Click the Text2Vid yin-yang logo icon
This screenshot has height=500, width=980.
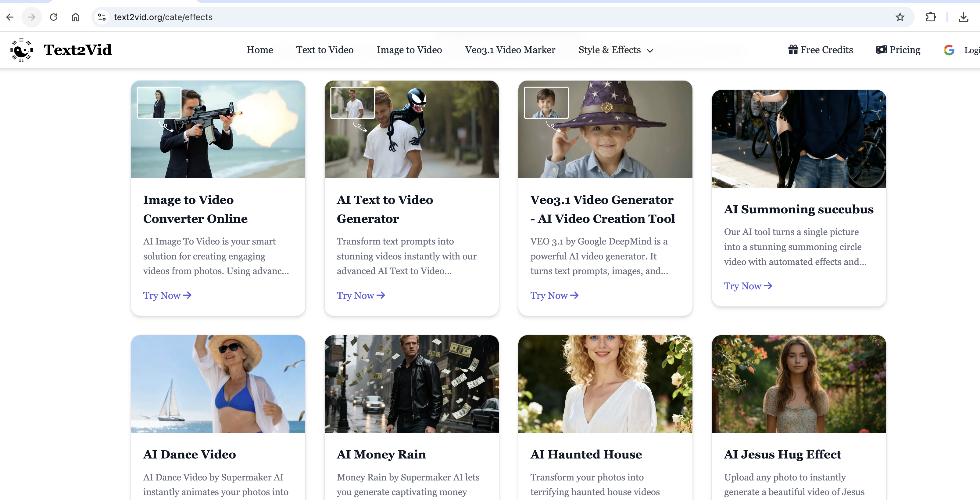[x=21, y=50]
